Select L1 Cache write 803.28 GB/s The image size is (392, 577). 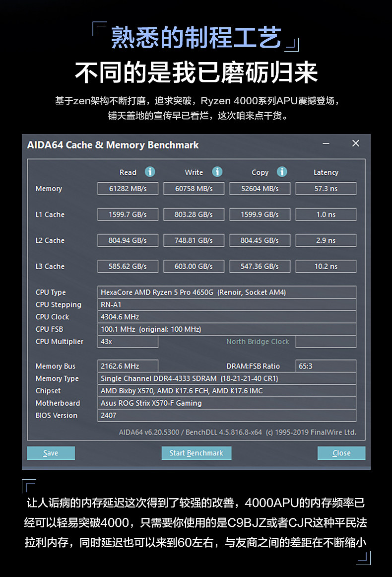194,215
